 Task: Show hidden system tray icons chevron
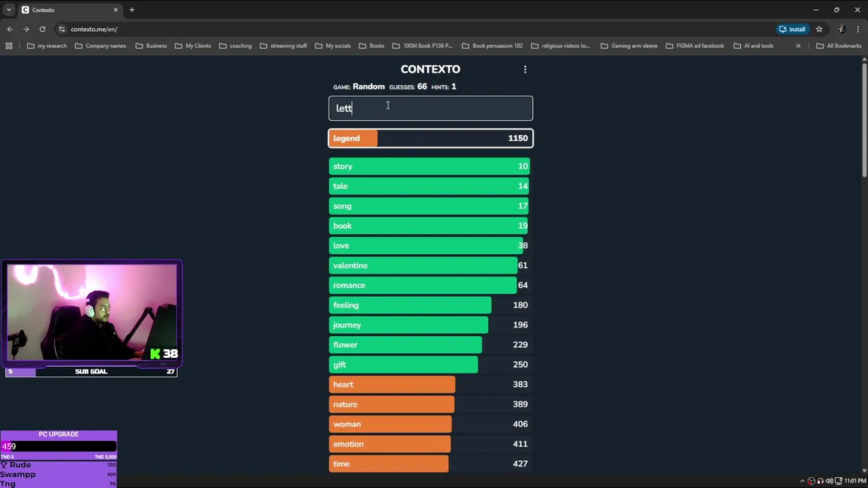(x=802, y=481)
